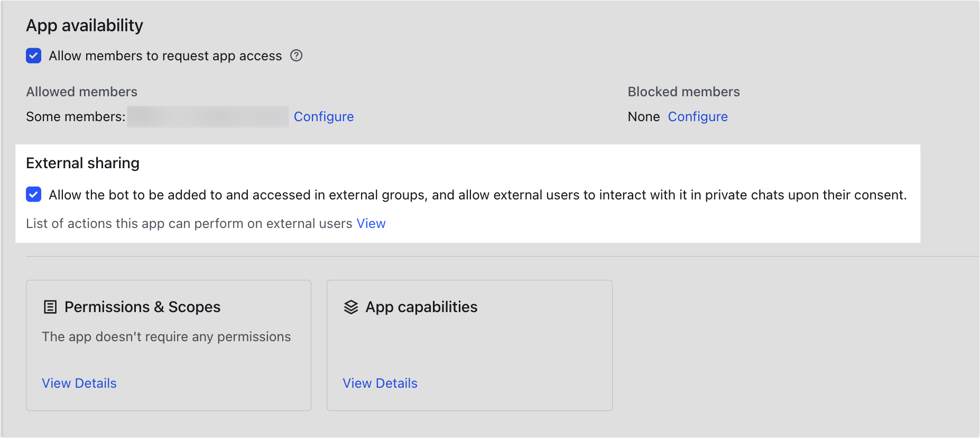Click the external groups bot permission label text
The image size is (980, 438).
coord(477,195)
